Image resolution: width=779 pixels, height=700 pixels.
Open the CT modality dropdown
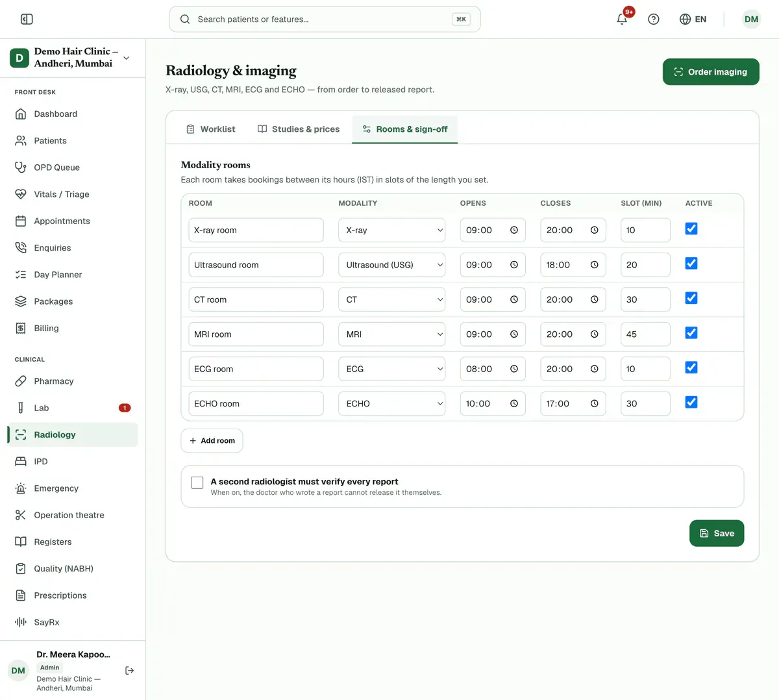click(x=392, y=299)
